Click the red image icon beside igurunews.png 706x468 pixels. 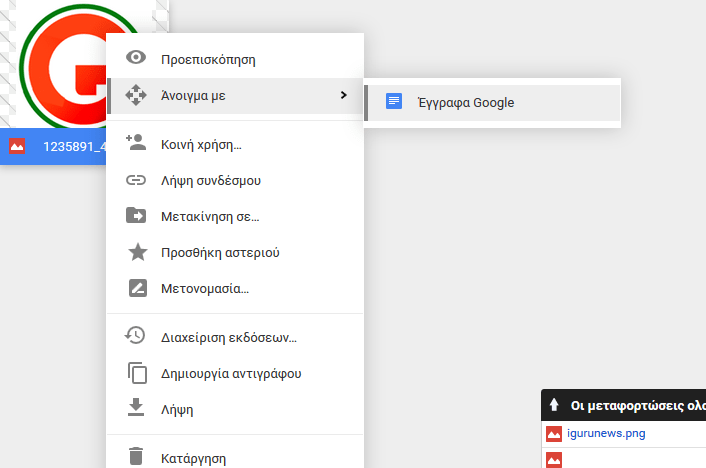point(554,434)
